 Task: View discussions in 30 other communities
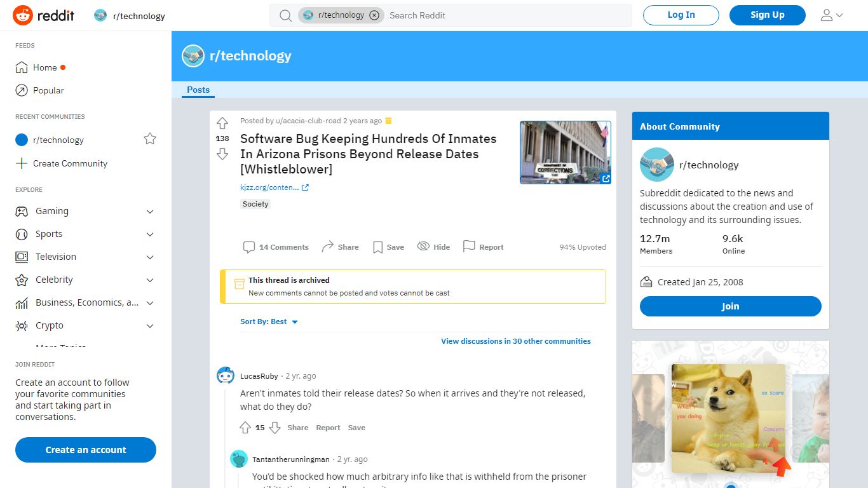[516, 341]
